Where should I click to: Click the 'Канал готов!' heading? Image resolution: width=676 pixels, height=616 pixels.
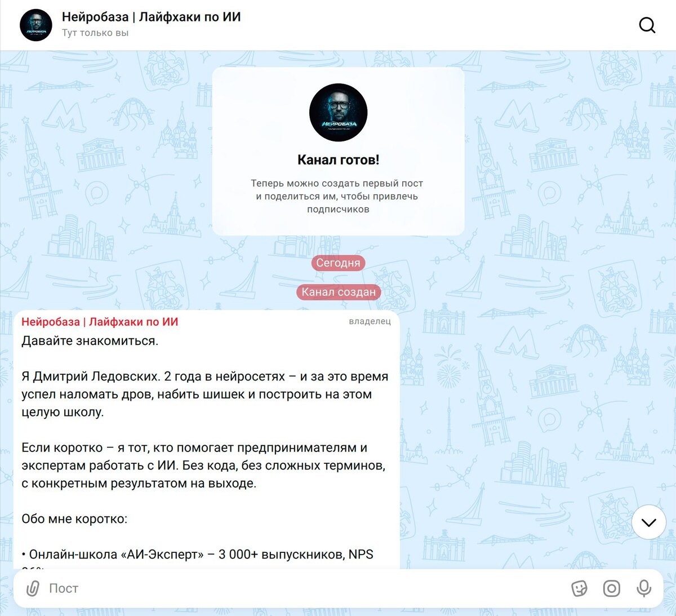click(339, 160)
